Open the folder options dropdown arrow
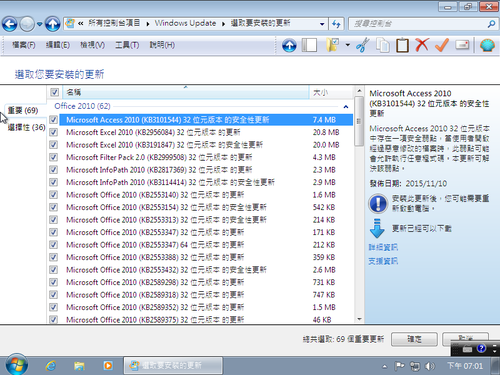 click(348, 45)
